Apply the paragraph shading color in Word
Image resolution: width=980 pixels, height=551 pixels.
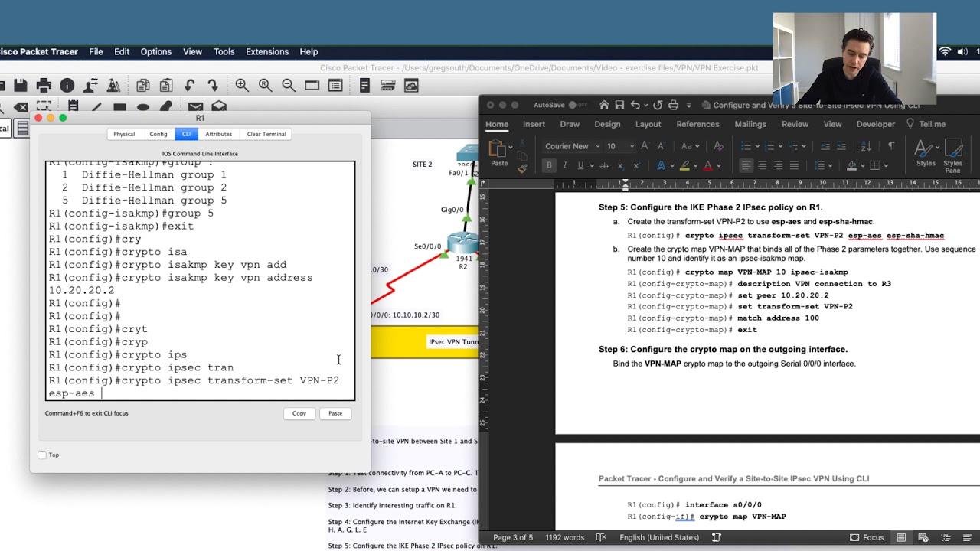pos(851,165)
